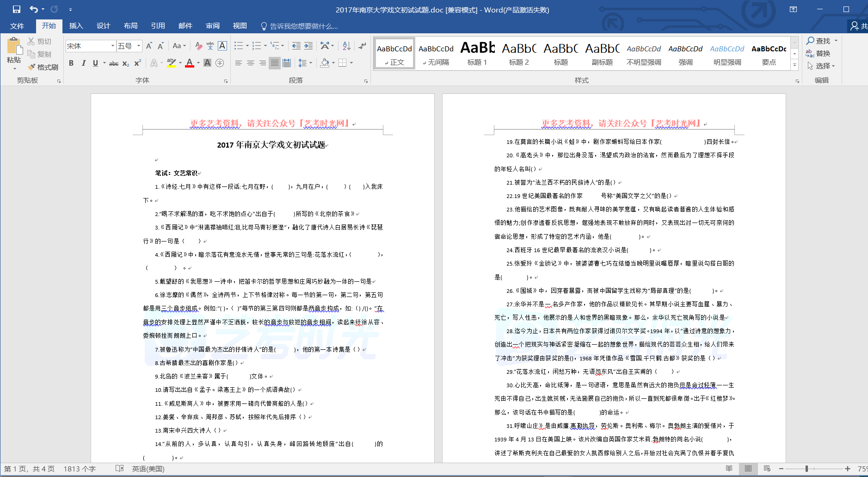Open the 审阅 ribbon tab
Screen dimensions: 868x477
[x=213, y=26]
